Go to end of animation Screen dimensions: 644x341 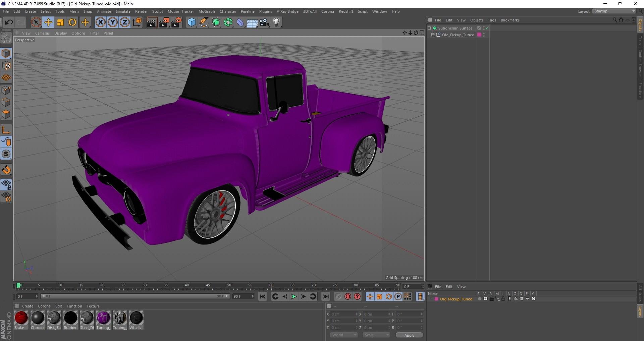point(325,296)
